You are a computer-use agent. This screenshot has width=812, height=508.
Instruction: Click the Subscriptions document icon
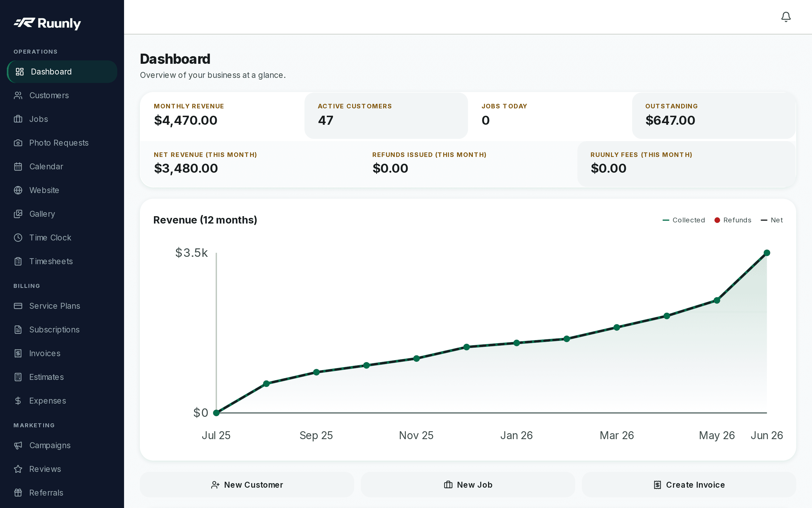coord(18,330)
